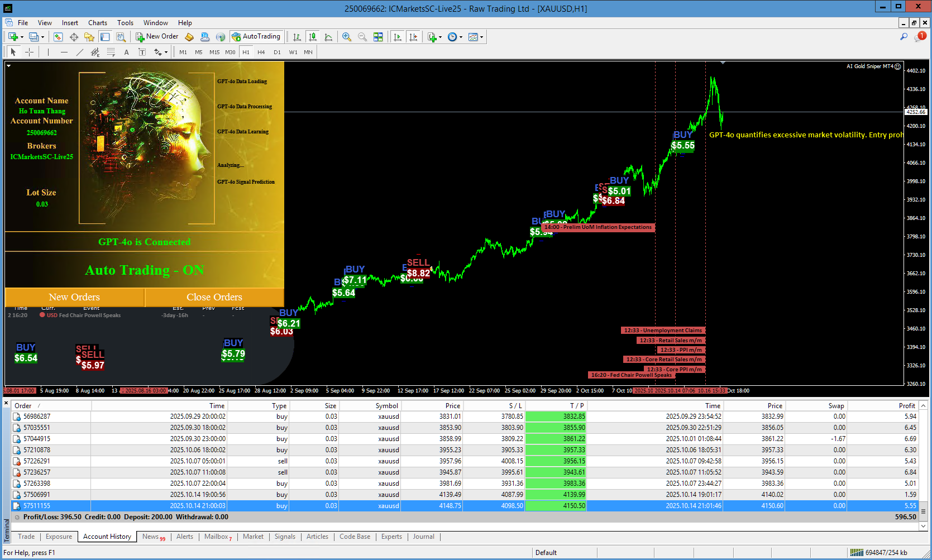This screenshot has height=560, width=932.
Task: Open the Mailbox tab
Action: point(218,537)
